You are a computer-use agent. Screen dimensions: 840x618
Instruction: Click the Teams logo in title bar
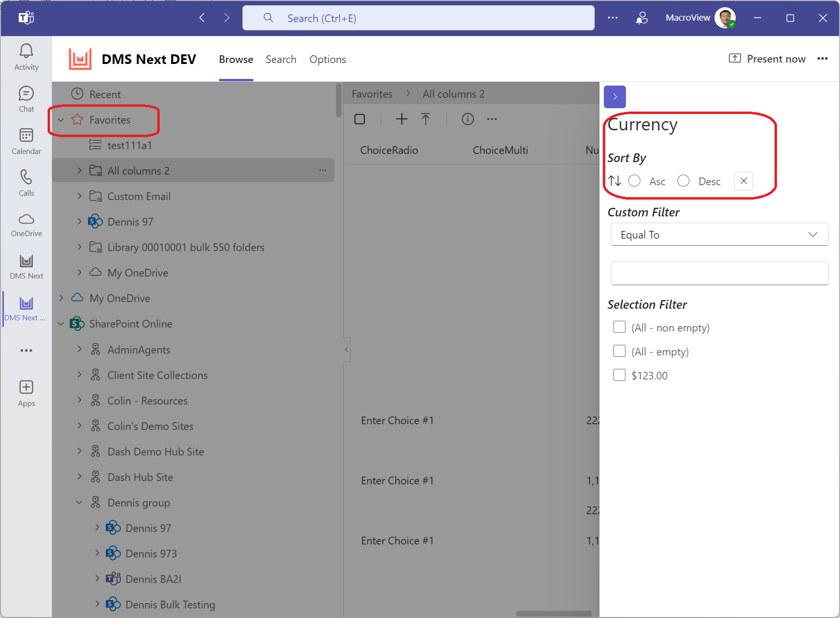click(26, 18)
